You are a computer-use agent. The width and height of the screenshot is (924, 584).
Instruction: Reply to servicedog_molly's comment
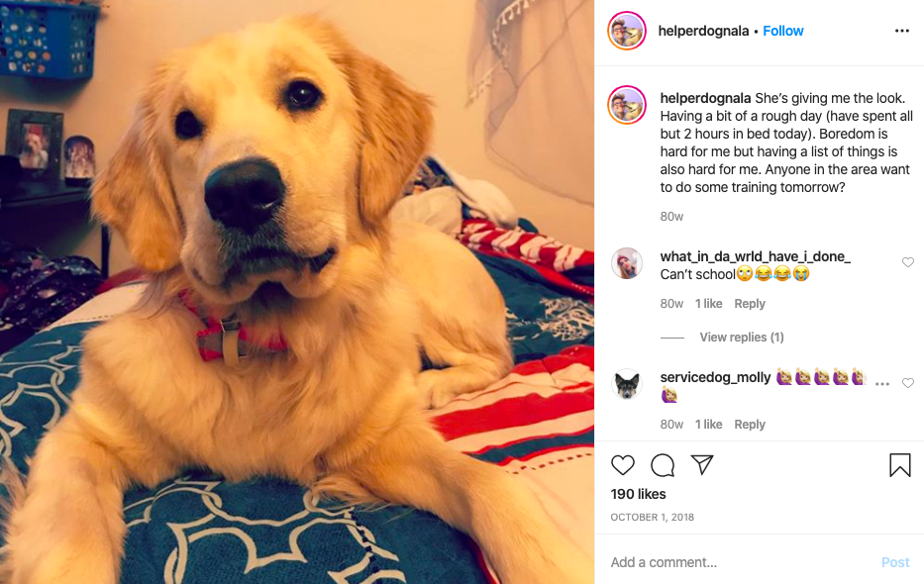click(749, 425)
